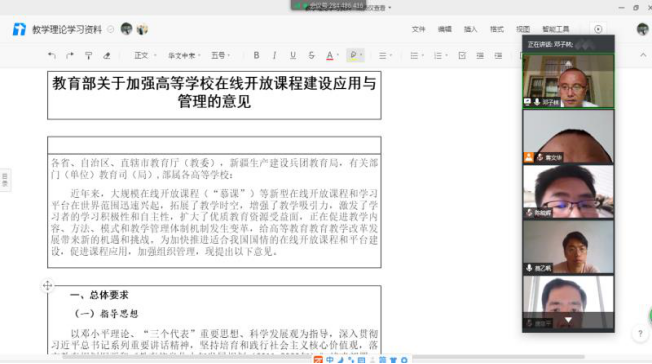The height and width of the screenshot is (364, 652).
Task: Click 邓子林's video thumbnail in meeting panel
Action: [x=568, y=81]
